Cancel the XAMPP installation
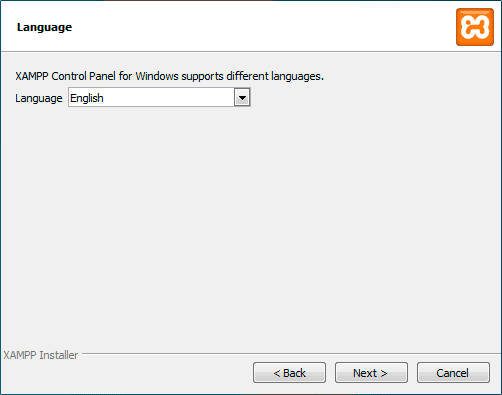This screenshot has width=502, height=395. coord(453,373)
